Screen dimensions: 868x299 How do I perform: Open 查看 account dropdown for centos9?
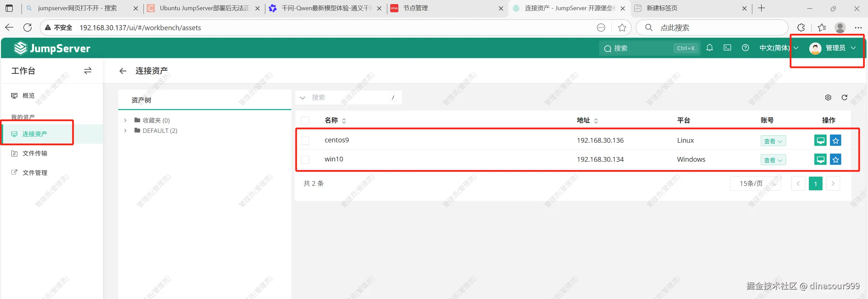(x=773, y=141)
